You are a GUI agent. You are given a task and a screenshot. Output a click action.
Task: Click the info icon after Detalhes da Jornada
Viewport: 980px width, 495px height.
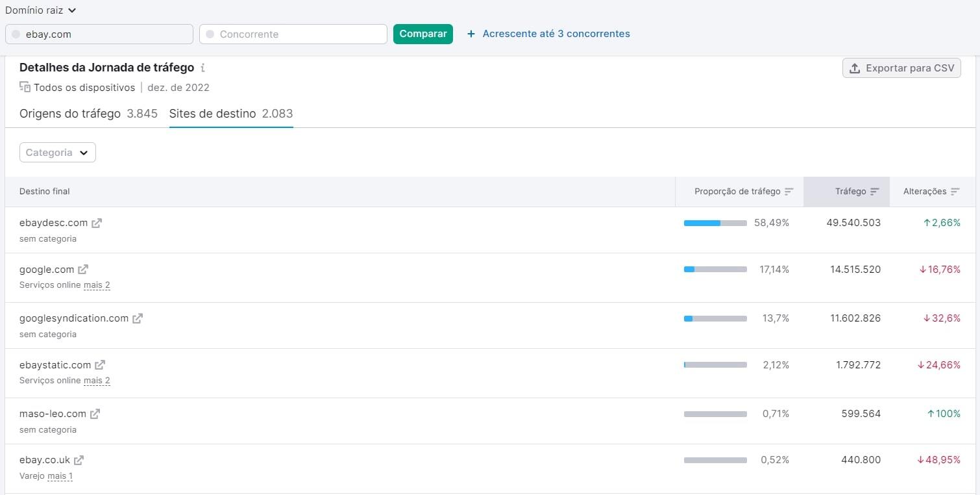click(202, 68)
